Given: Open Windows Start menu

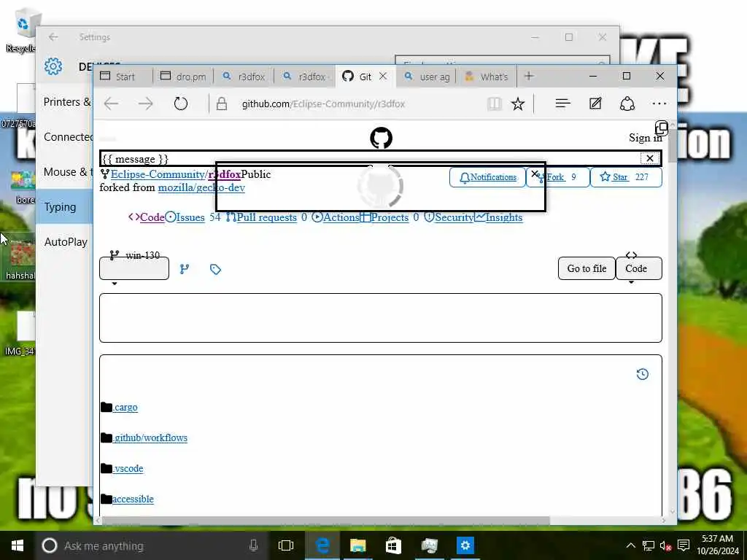Looking at the screenshot, I should 18,545.
